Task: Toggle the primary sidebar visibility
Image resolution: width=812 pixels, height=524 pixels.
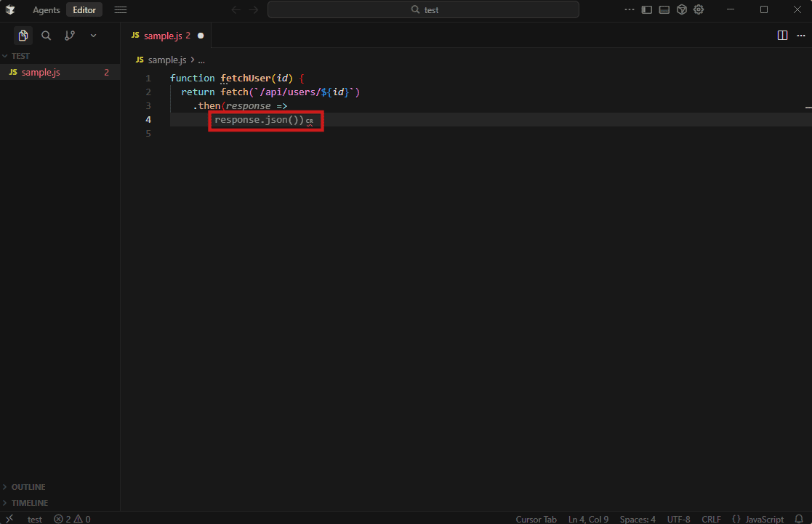Action: click(646, 9)
